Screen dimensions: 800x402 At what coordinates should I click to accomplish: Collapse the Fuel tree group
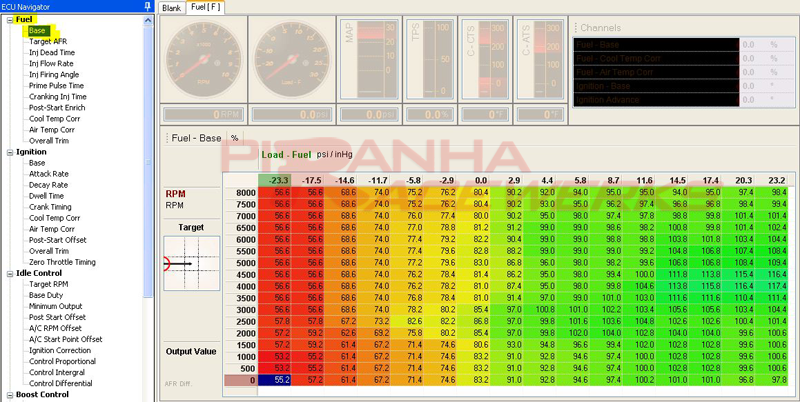point(10,20)
